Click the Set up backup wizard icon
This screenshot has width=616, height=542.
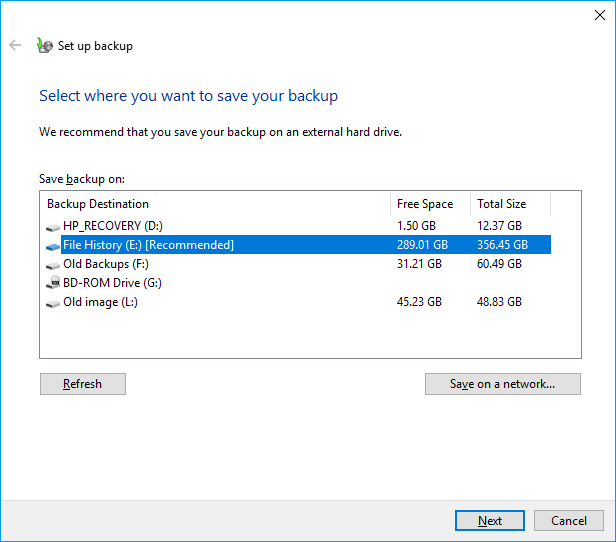(44, 45)
